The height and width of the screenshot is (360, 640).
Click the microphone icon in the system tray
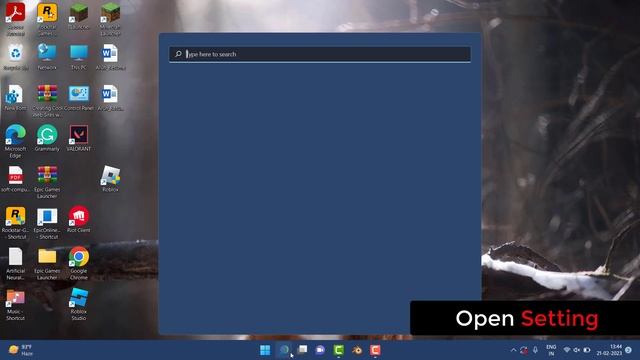click(535, 350)
